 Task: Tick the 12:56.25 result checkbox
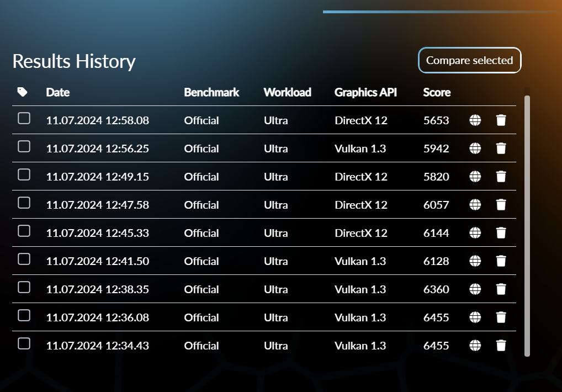coord(24,146)
